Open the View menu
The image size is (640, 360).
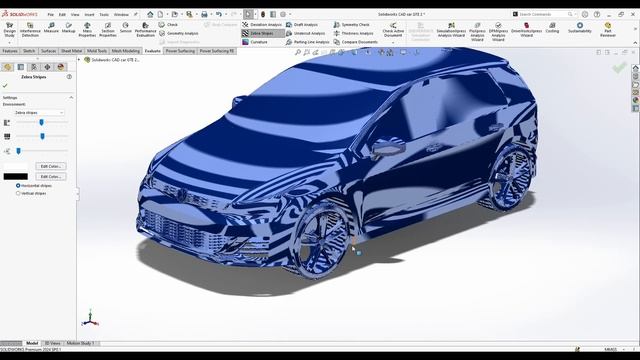75,14
